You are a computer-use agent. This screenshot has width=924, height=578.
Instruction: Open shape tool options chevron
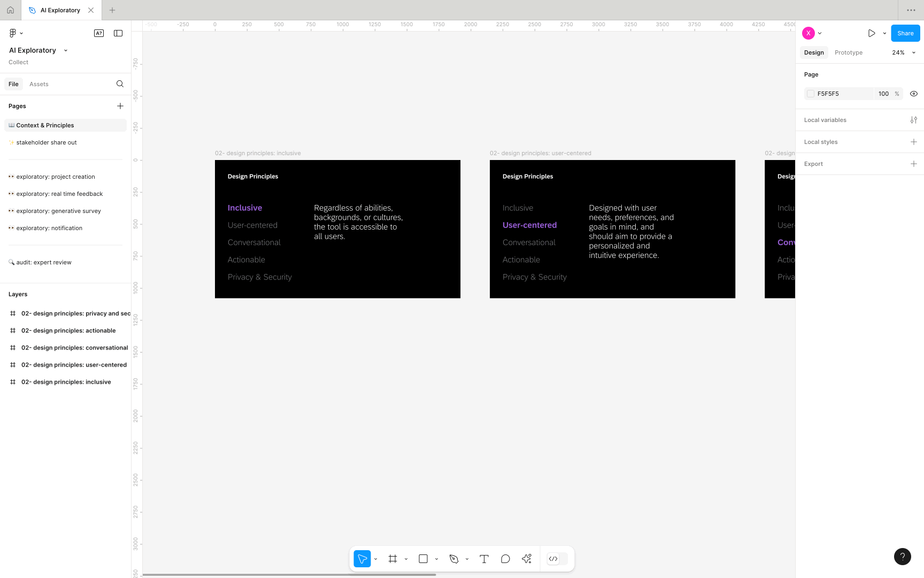[436, 559]
